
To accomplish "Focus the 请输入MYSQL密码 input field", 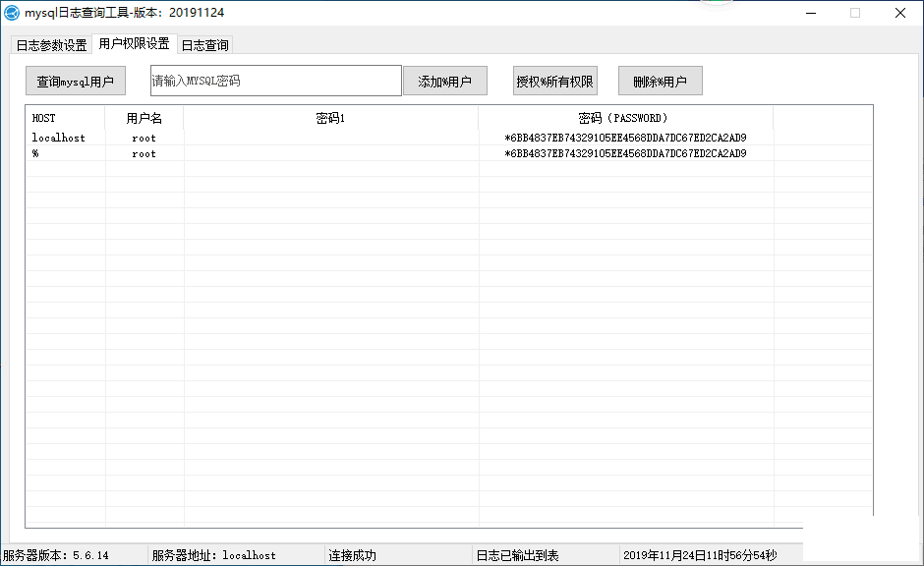I will click(276, 81).
